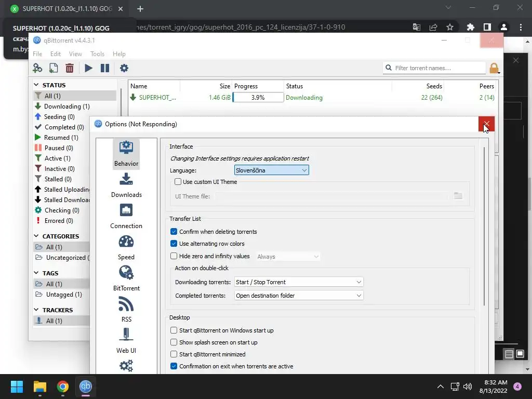Viewport: 532px width, 399px height.
Task: Click the red Delete torrent trash icon
Action: (70, 68)
